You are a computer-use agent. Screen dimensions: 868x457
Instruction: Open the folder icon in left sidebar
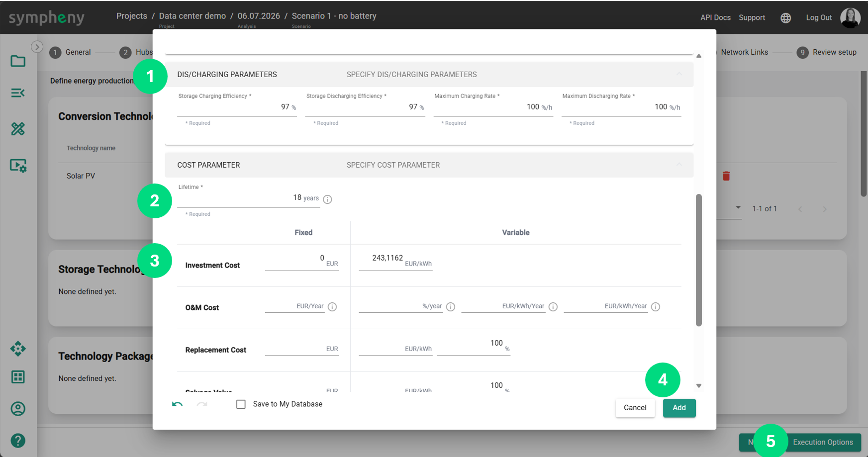(x=18, y=61)
